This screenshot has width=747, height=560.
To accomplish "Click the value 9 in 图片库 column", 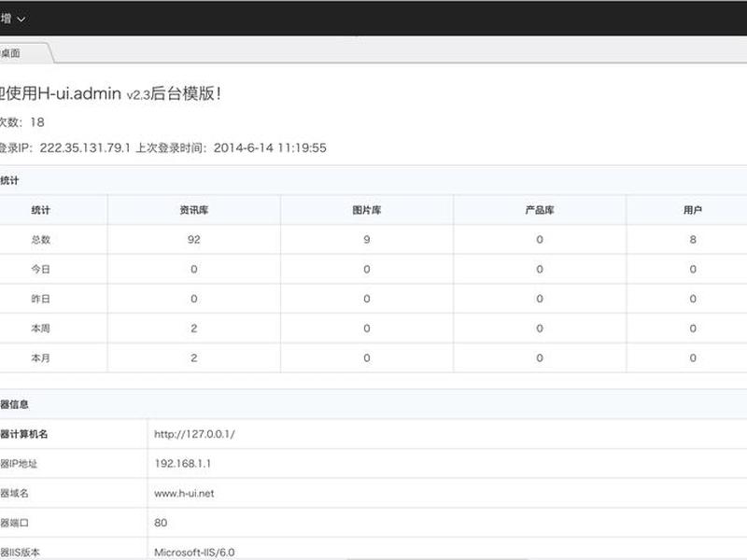I will point(367,240).
